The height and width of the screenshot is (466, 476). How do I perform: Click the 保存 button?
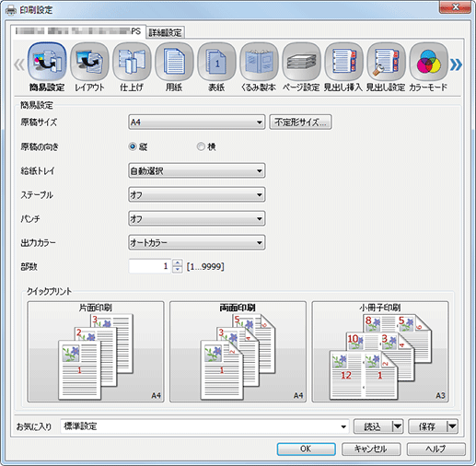[x=427, y=426]
